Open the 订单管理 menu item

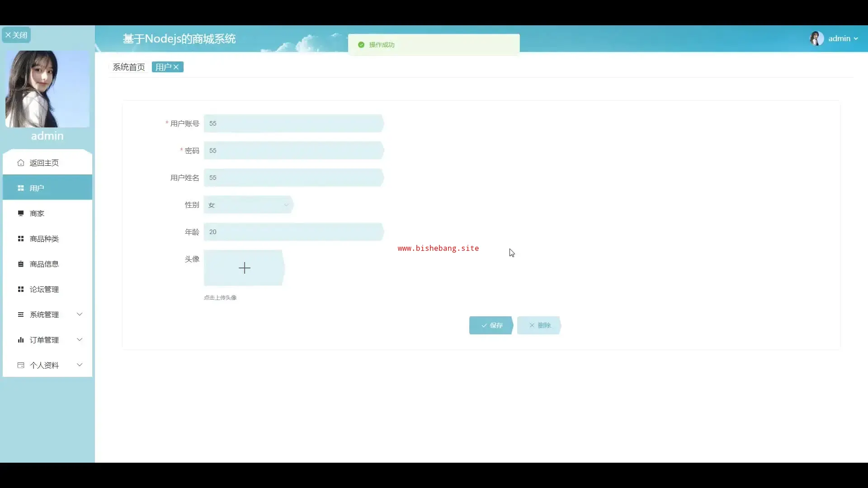pos(44,340)
